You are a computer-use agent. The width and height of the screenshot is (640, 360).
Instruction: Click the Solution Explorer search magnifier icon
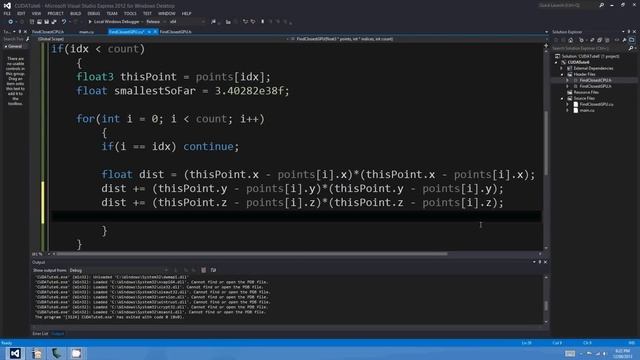(631, 48)
